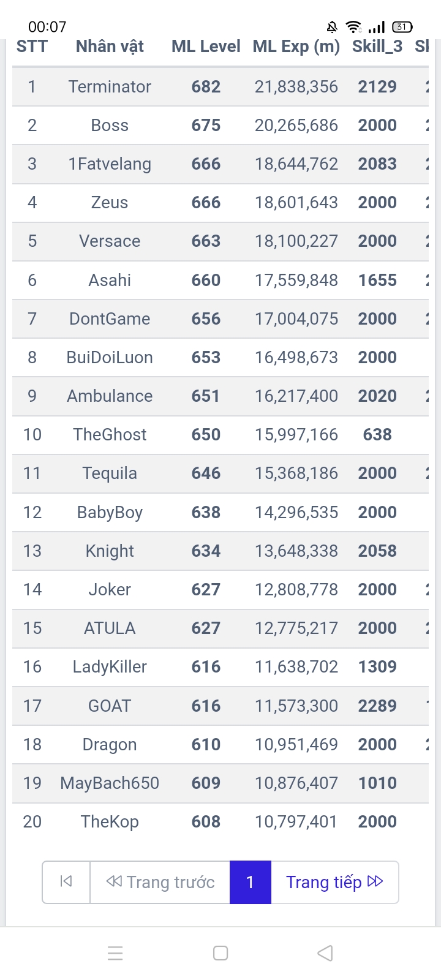Select page number 1
The height and width of the screenshot is (980, 441).
pos(250,882)
